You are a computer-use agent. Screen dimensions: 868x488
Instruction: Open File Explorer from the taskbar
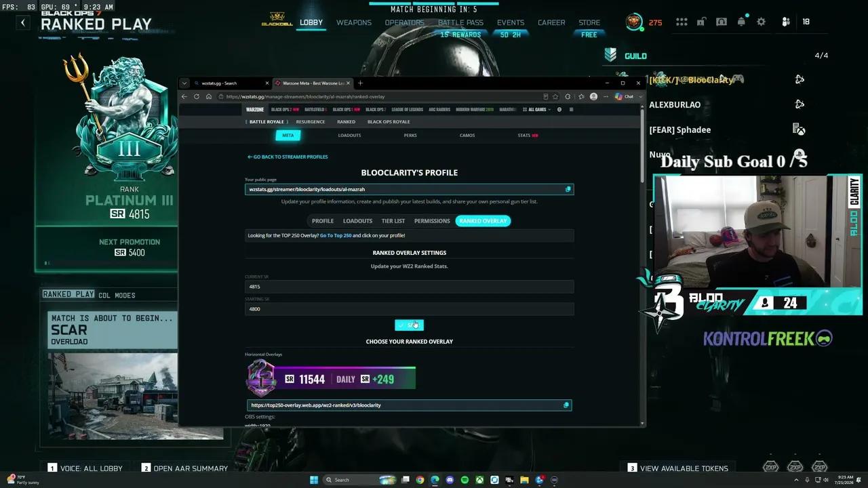524,480
